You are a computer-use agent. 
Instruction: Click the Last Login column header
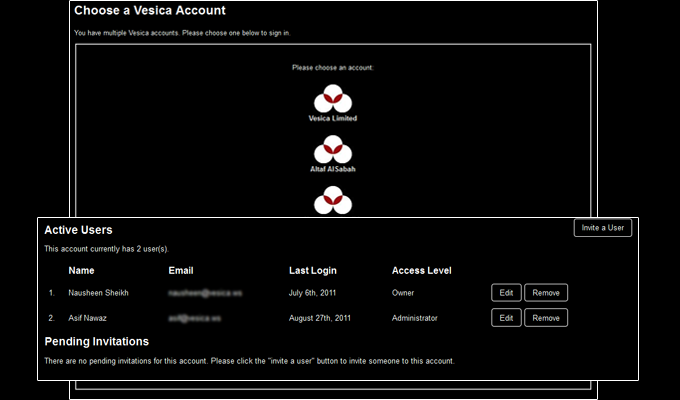click(313, 271)
